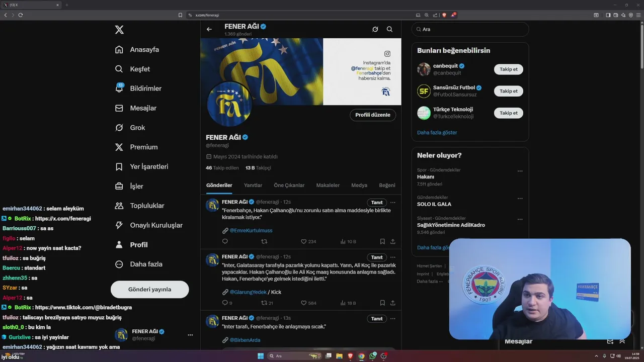Open account menu dots beside FENER AĞI
Screen dimensions: 644x362
(x=190, y=335)
